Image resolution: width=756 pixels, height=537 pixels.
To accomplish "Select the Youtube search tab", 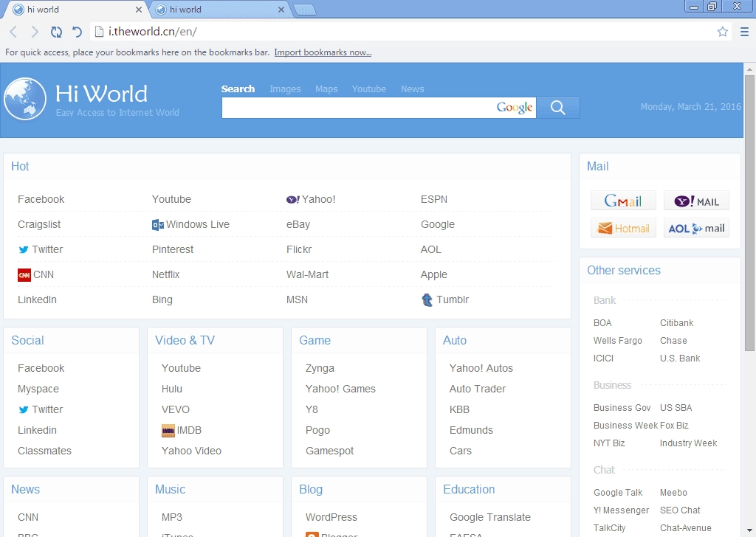I will click(x=369, y=89).
